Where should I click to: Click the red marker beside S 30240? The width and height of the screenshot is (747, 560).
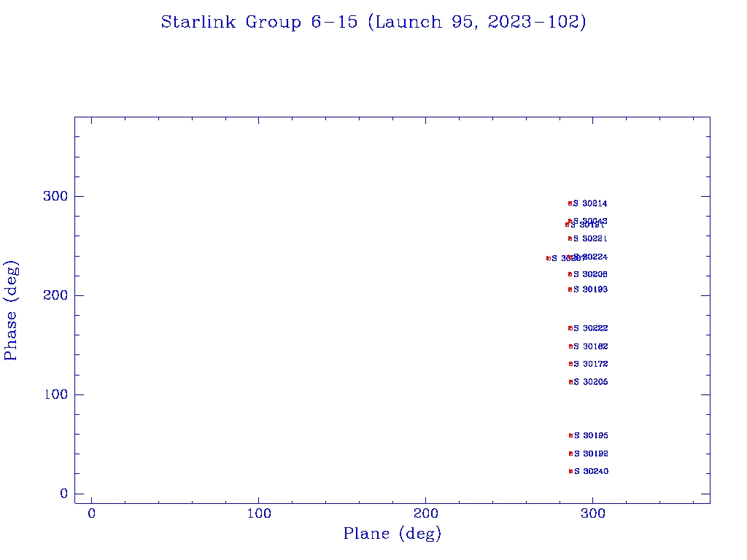point(570,472)
